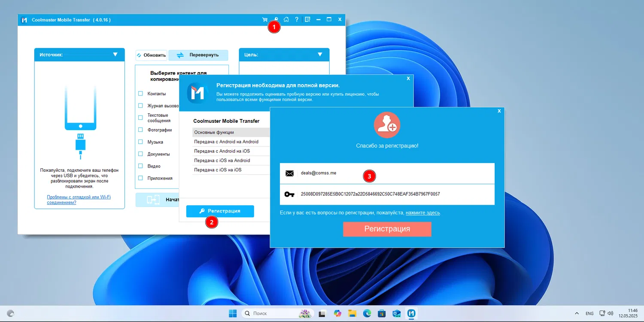The width and height of the screenshot is (644, 322).
Task: Open the home page icon in the title bar
Action: click(x=286, y=20)
